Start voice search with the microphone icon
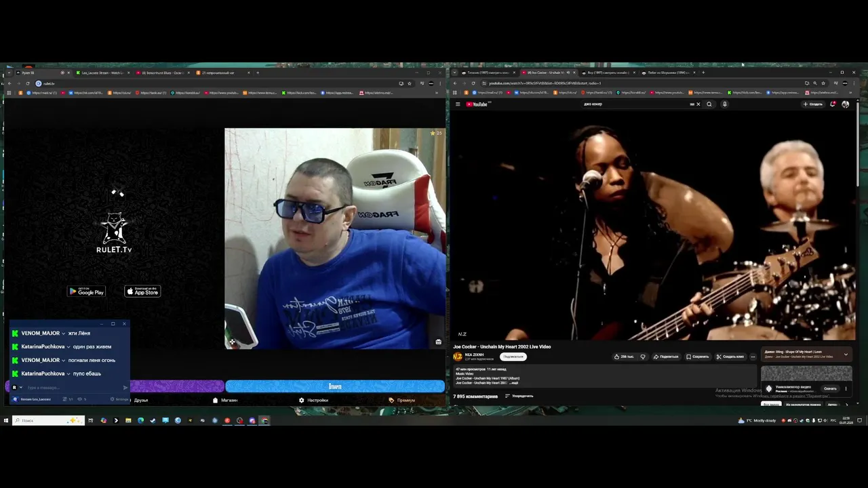This screenshot has width=868, height=488. pos(724,104)
